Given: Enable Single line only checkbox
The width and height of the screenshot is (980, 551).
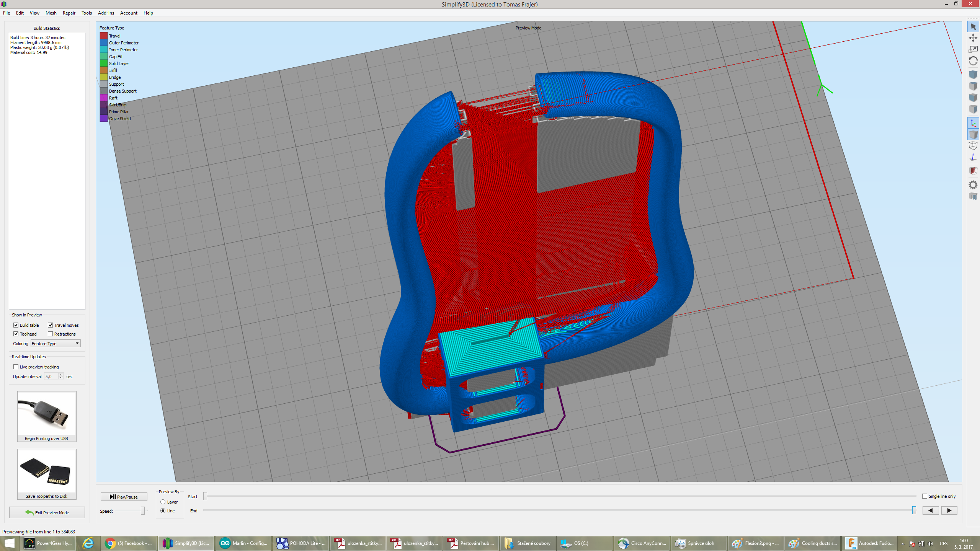Looking at the screenshot, I should click(924, 496).
